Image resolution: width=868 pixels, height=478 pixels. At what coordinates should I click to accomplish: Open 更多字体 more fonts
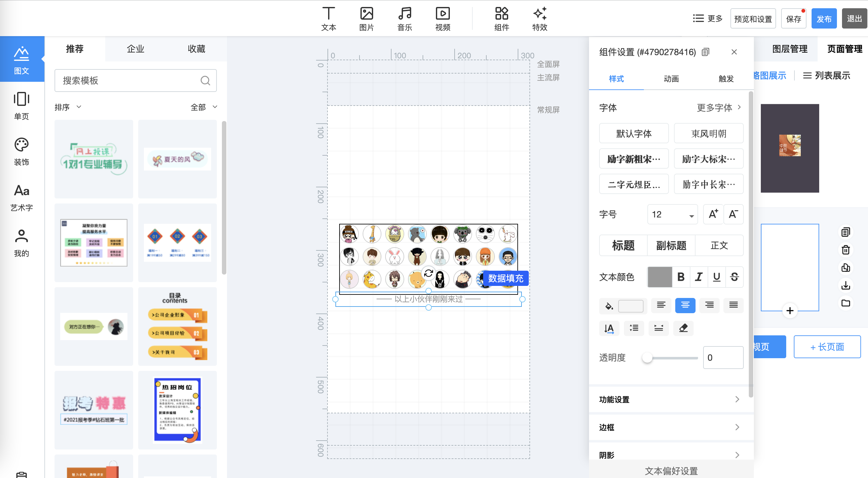pyautogui.click(x=719, y=108)
